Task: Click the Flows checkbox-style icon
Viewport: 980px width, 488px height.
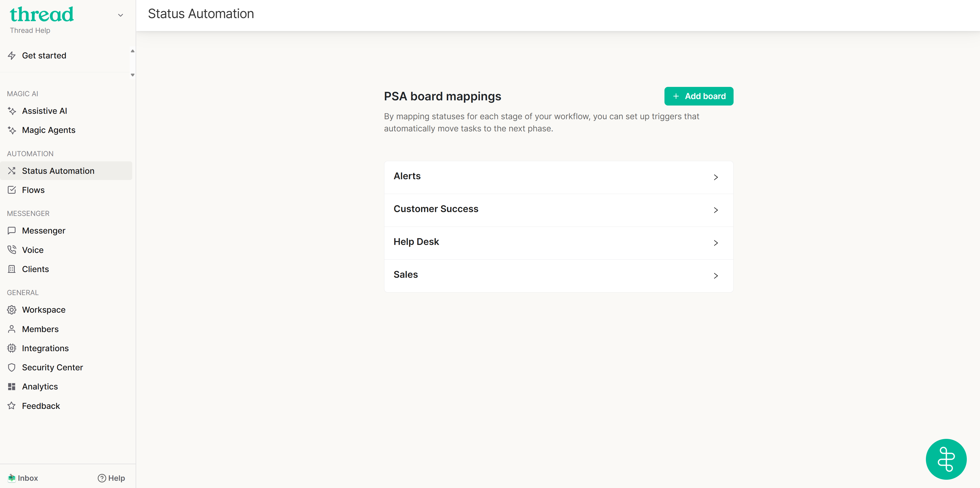Action: pyautogui.click(x=12, y=190)
